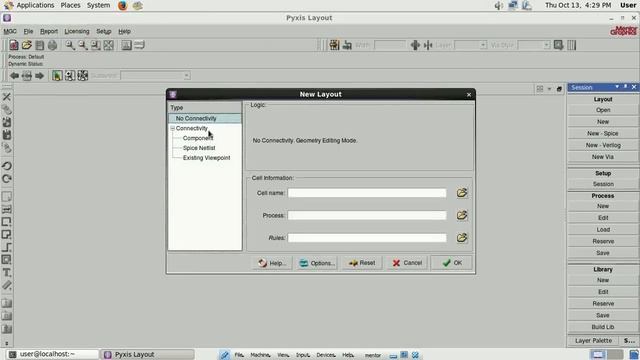Screen dimensions: 640x360
Task: Open Firefox from the top panel
Action: pyautogui.click(x=122, y=5)
